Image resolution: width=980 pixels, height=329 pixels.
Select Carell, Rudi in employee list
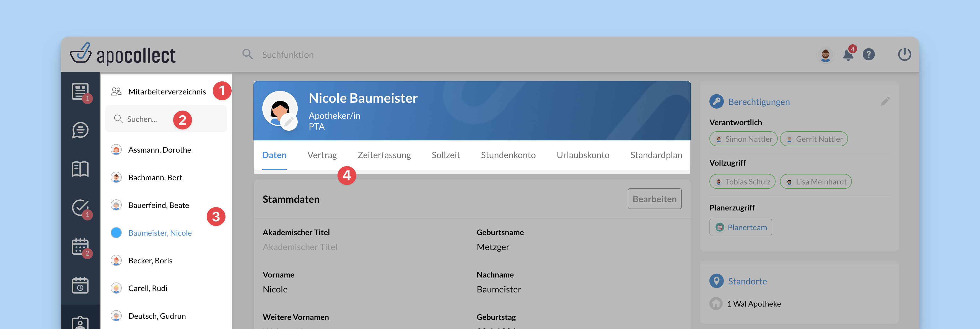(166, 288)
